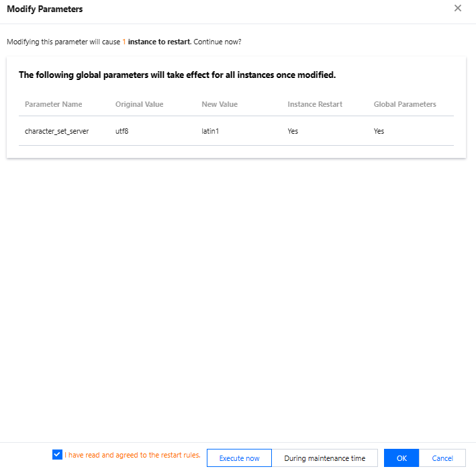476x471 pixels.
Task: Select the character_set_server parameter cell
Action: [56, 131]
